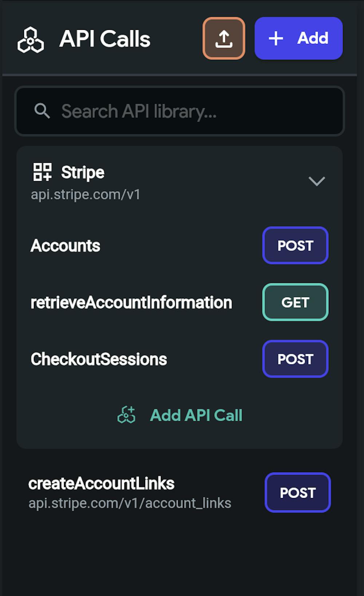Click the Stripe group grid icon
Screen dimensions: 364x596
(x=42, y=172)
